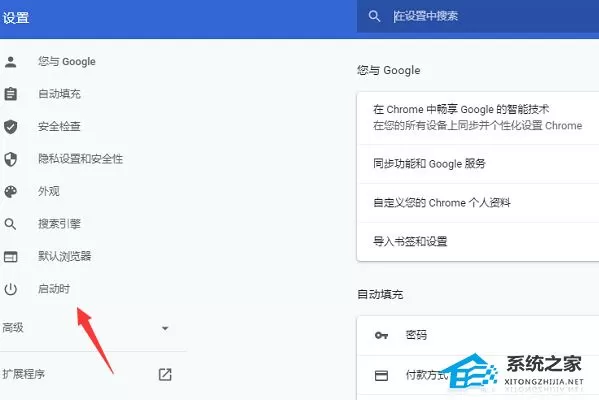
Task: Open extensions via the external link icon
Action: click(165, 374)
